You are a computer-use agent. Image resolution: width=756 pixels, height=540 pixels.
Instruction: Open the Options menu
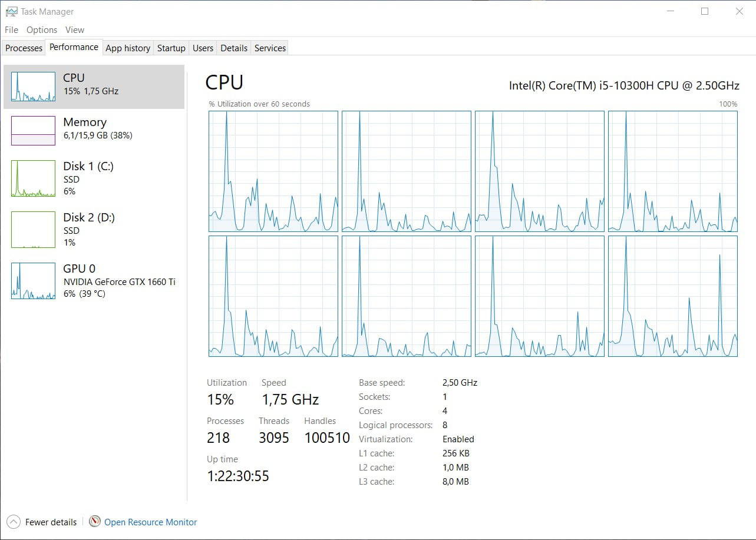42,30
